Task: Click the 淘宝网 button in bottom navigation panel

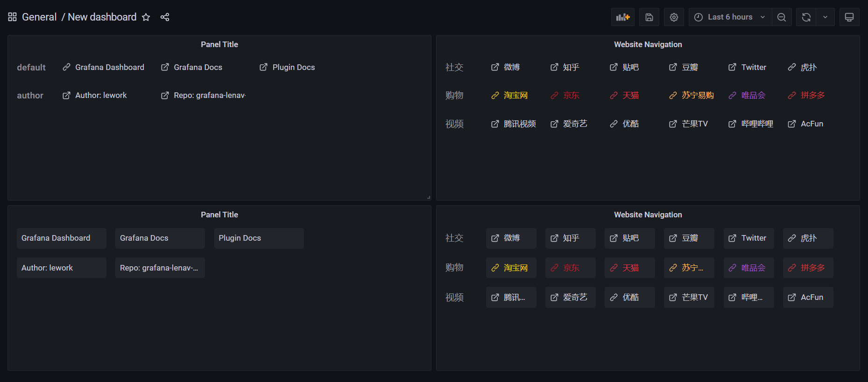Action: 511,268
